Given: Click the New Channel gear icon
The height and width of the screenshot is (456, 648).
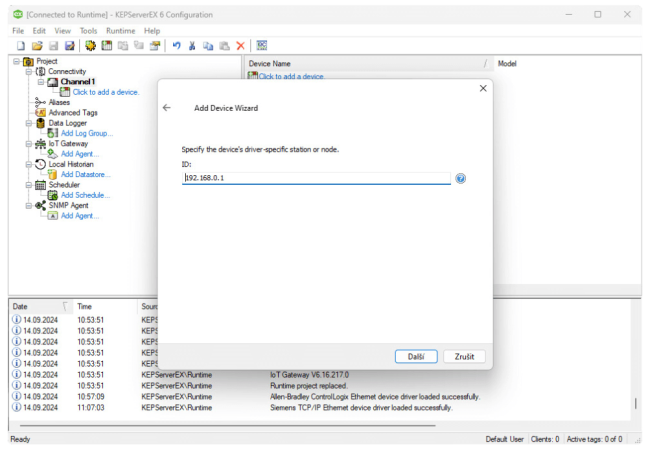Looking at the screenshot, I should pos(91,46).
